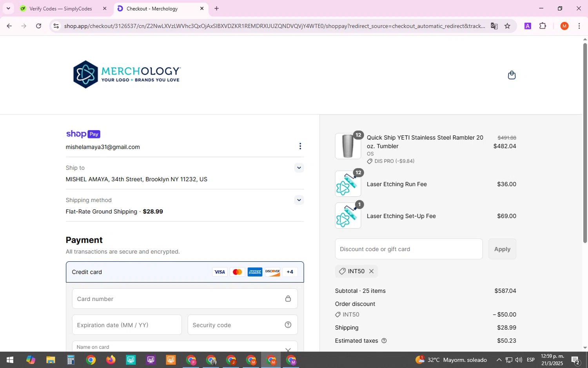The width and height of the screenshot is (588, 368).
Task: Click the Visa card logo
Action: click(220, 272)
